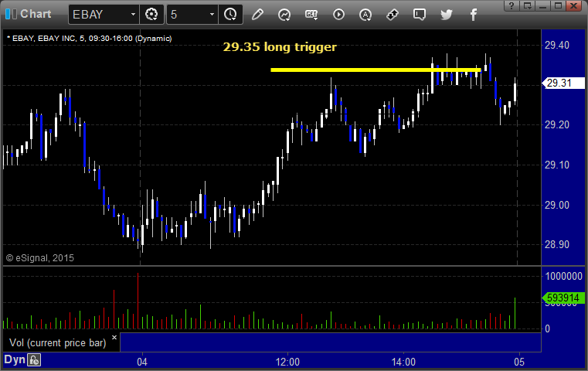Click the trade order arrows icon

coord(393,15)
